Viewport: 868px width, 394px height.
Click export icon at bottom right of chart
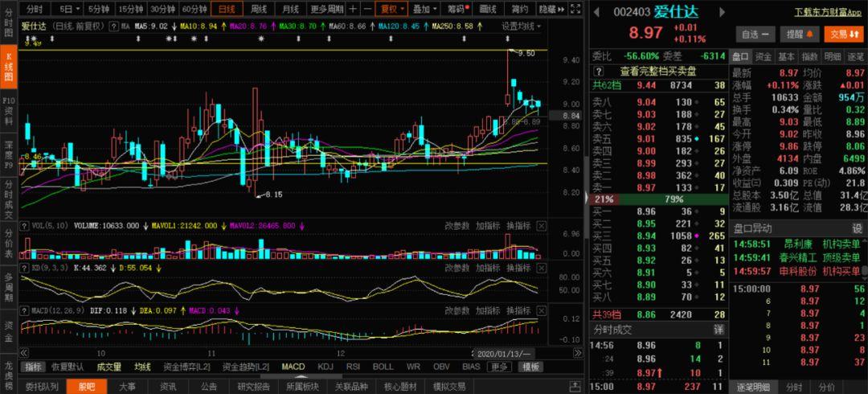[575, 386]
